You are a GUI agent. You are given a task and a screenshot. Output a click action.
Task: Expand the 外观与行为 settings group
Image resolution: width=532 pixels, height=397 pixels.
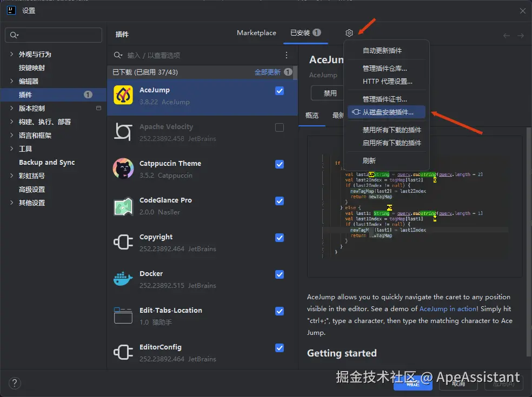point(11,54)
